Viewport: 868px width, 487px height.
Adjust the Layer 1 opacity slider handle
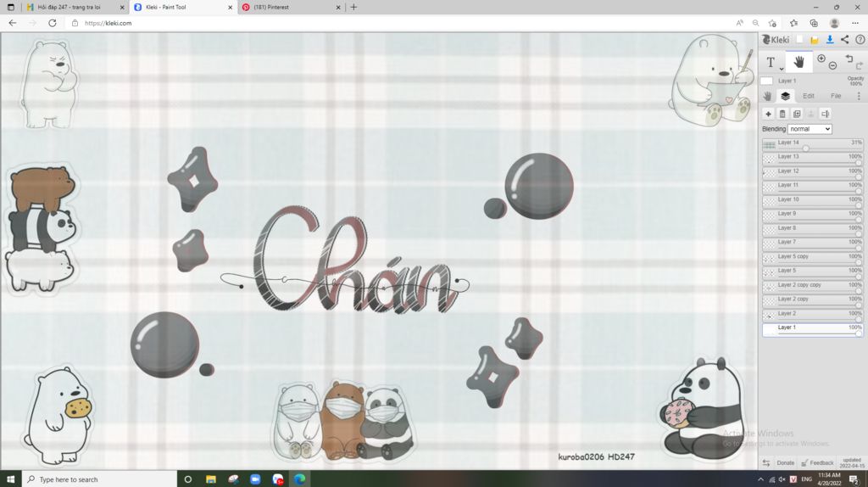pos(859,333)
